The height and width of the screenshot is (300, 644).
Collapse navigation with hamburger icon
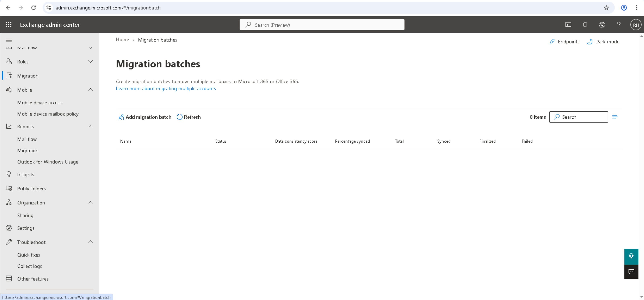[x=9, y=40]
